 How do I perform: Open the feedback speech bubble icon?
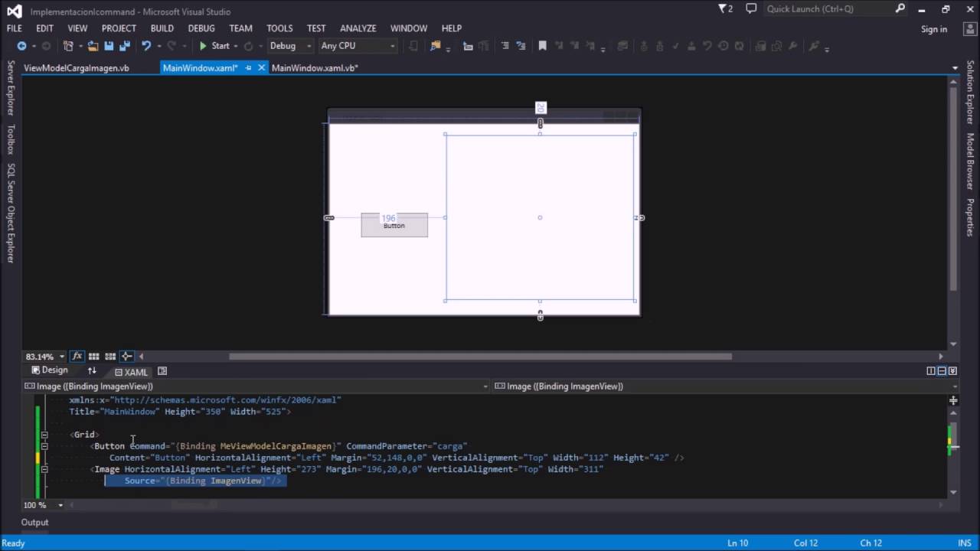(x=751, y=9)
